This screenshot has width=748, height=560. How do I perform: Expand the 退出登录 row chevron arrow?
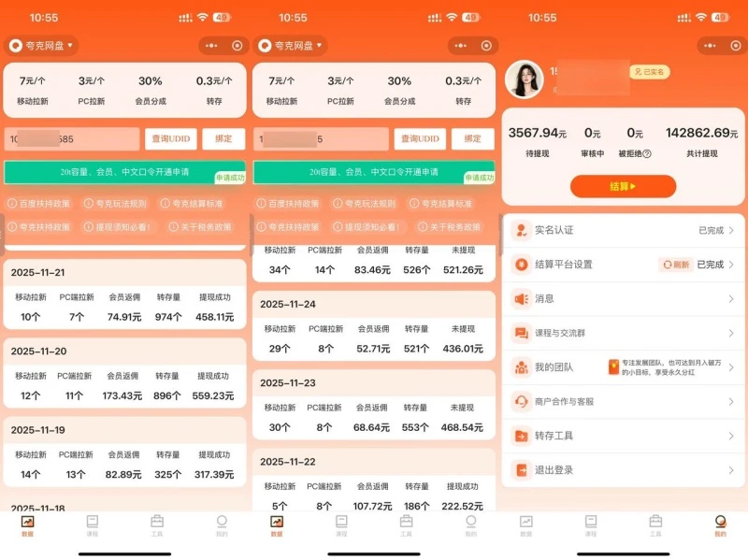coord(731,470)
